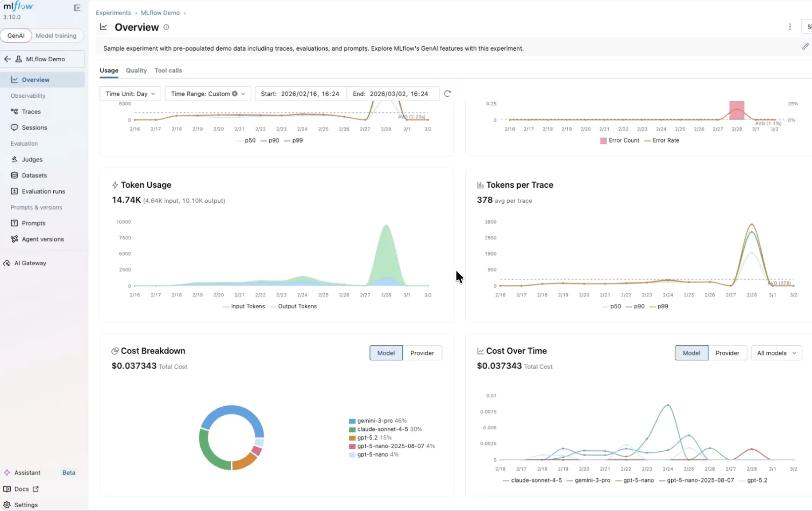Click the MLflow logo
The image size is (812, 511).
(18, 7)
